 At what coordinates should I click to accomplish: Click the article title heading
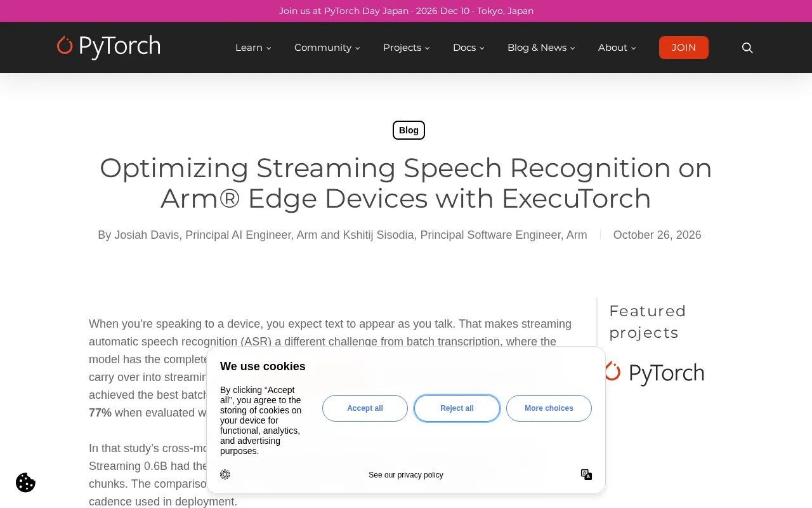coord(406,183)
